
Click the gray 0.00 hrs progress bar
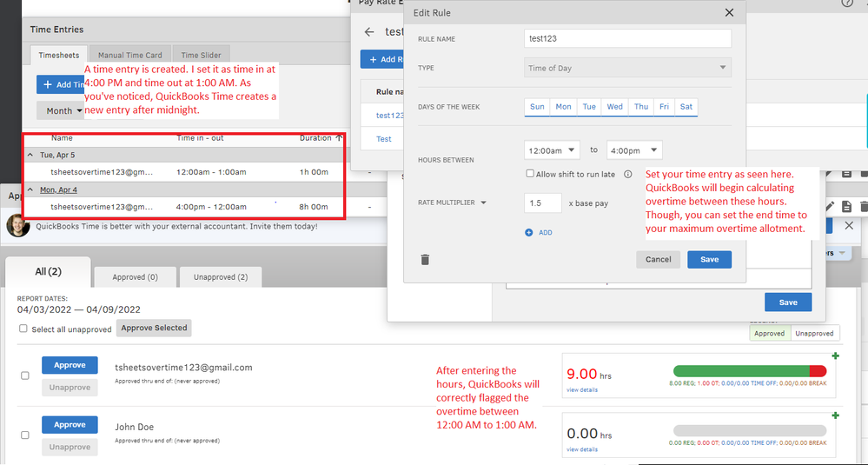[x=750, y=430]
